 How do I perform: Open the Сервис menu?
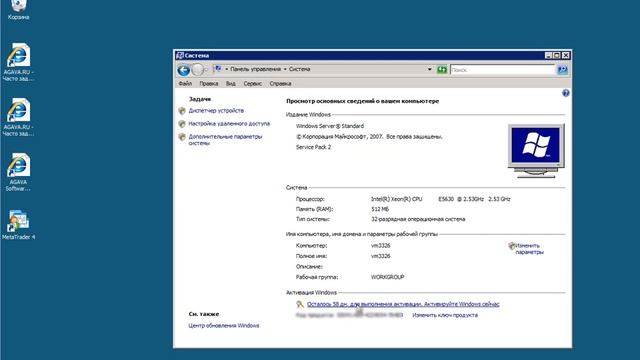pos(252,83)
